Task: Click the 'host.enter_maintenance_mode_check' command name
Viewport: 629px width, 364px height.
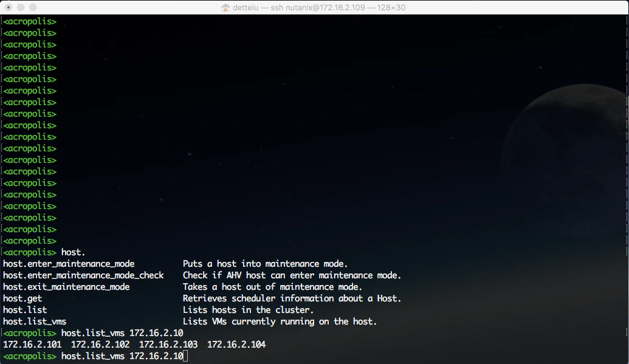Action: click(83, 275)
